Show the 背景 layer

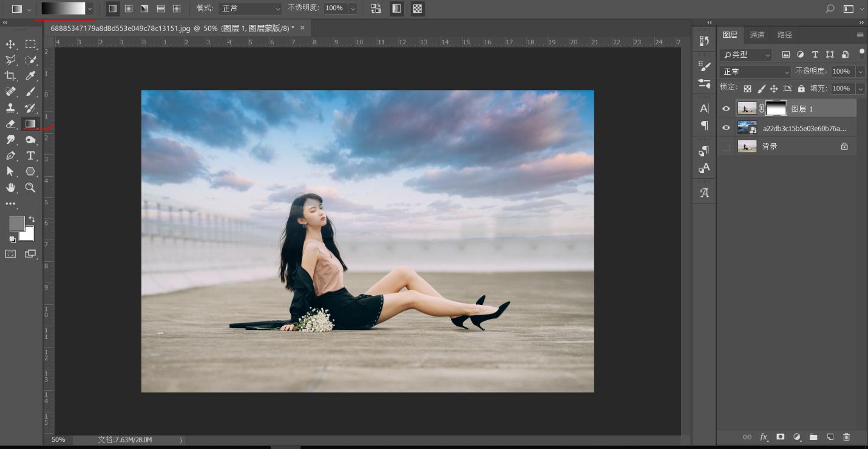coord(726,146)
